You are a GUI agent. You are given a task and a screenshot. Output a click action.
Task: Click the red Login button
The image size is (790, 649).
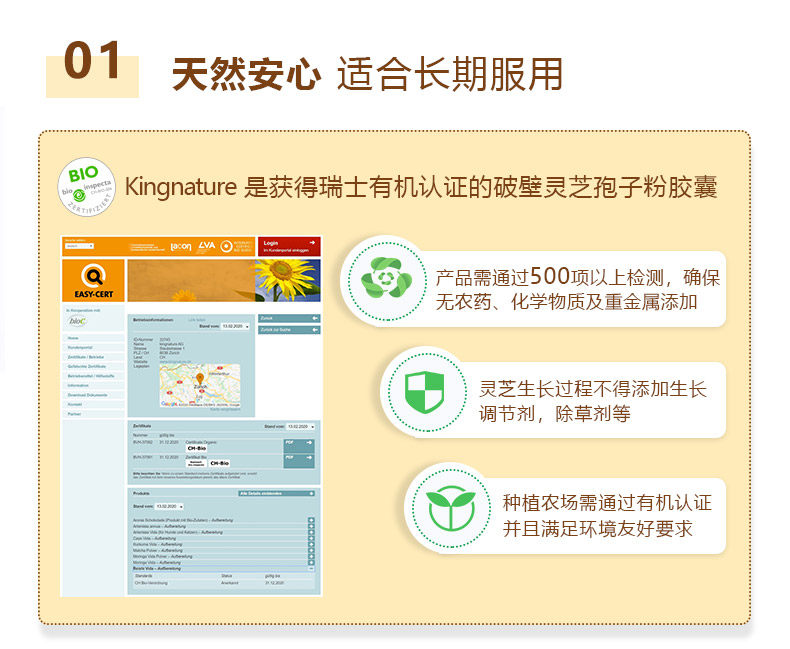point(289,246)
